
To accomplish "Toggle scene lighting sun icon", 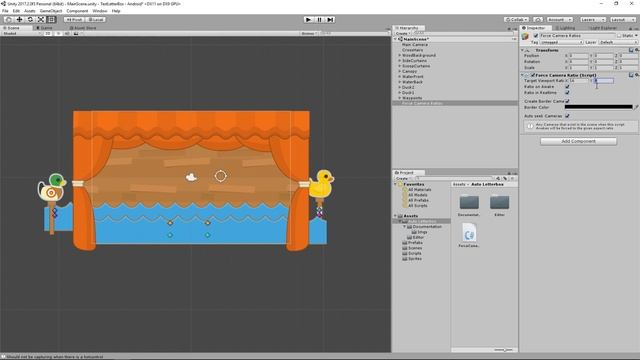I will click(x=58, y=33).
